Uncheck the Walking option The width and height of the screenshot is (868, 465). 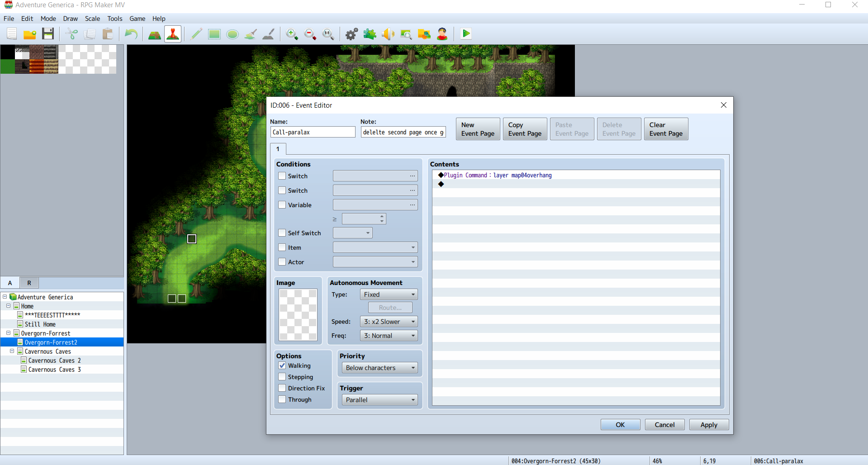(282, 365)
